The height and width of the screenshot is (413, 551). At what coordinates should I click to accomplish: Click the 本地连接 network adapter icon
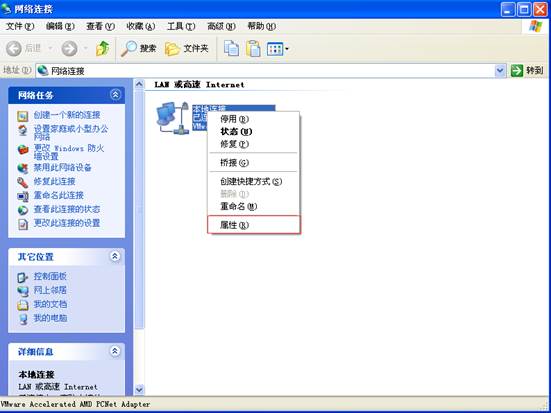pos(173,118)
